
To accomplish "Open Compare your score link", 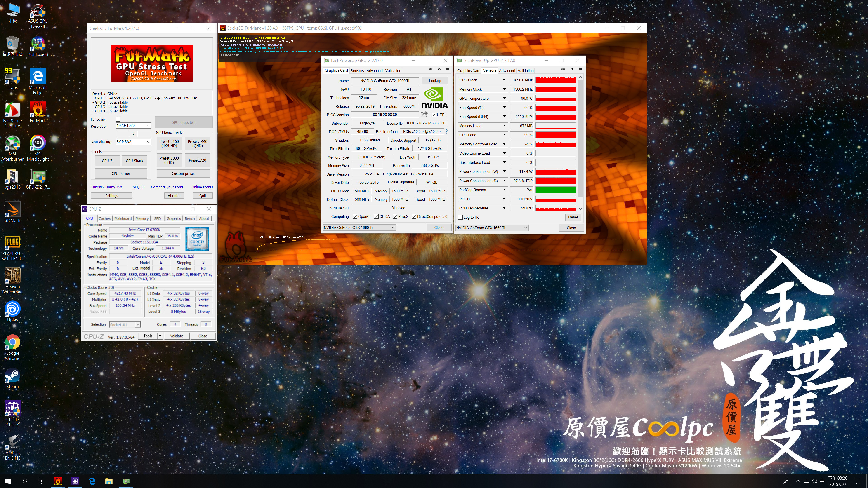I will coord(167,187).
